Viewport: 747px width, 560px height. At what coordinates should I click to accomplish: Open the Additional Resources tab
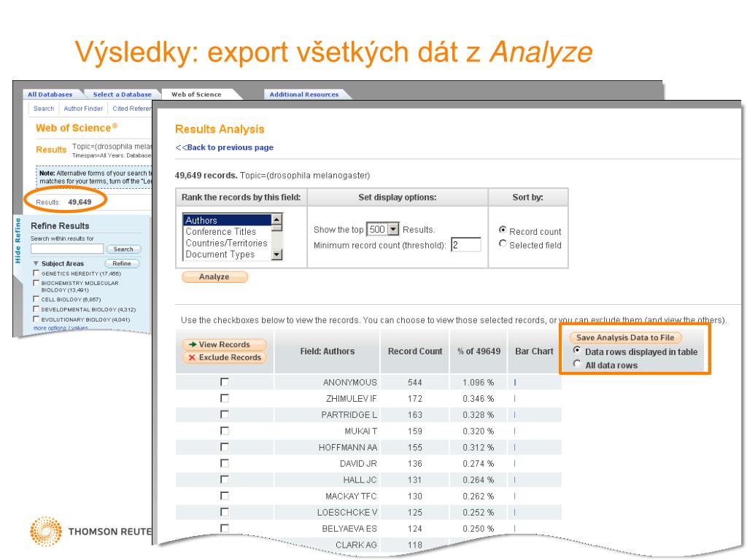304,94
